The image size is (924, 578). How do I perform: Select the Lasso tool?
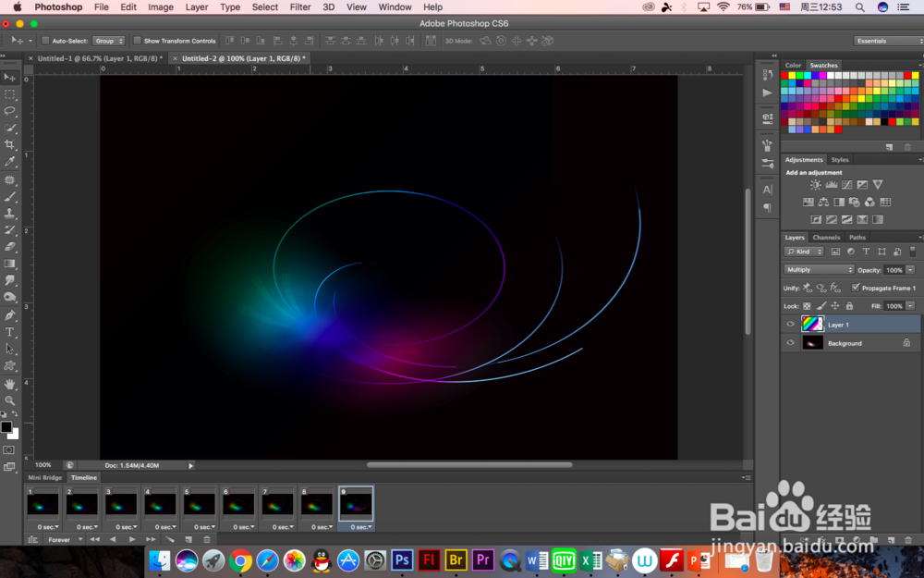tap(9, 111)
